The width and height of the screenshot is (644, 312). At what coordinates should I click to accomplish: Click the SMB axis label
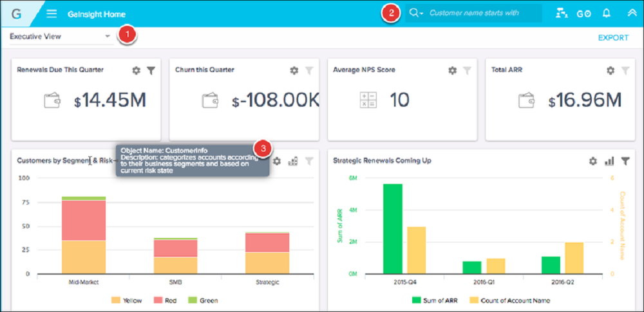[176, 282]
